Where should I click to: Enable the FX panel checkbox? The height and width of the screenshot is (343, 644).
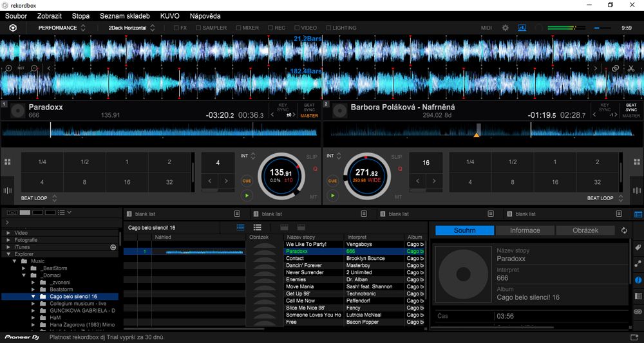tap(177, 28)
